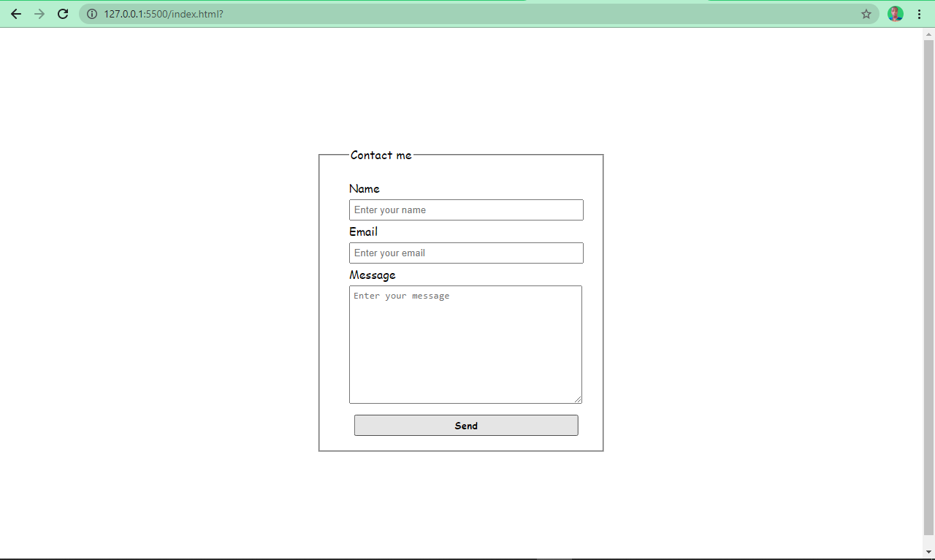Focus the "Enter your name" field
This screenshot has height=560, width=935.
[466, 210]
